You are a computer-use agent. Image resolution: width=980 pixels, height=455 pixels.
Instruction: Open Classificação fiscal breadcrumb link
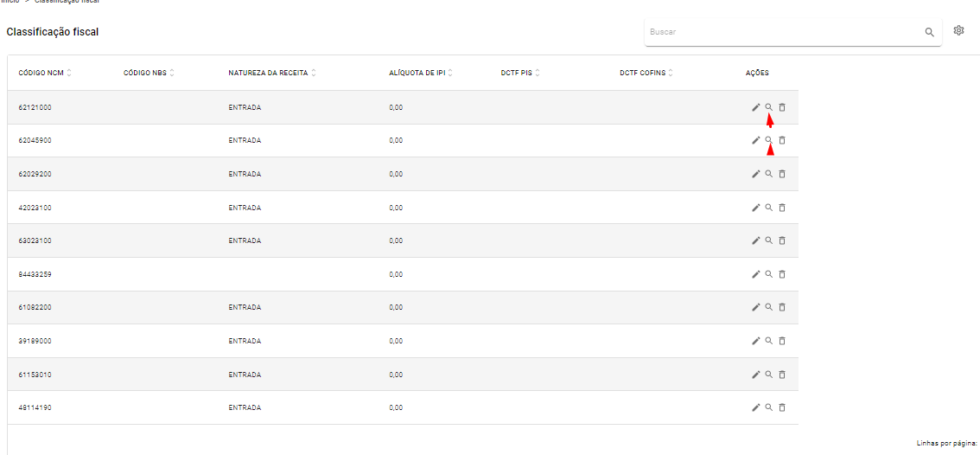(x=67, y=1)
